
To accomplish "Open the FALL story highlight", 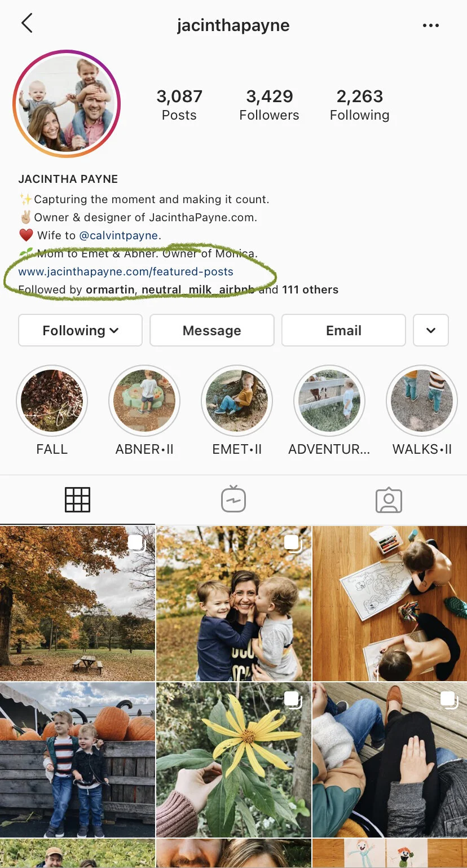I will tap(52, 401).
